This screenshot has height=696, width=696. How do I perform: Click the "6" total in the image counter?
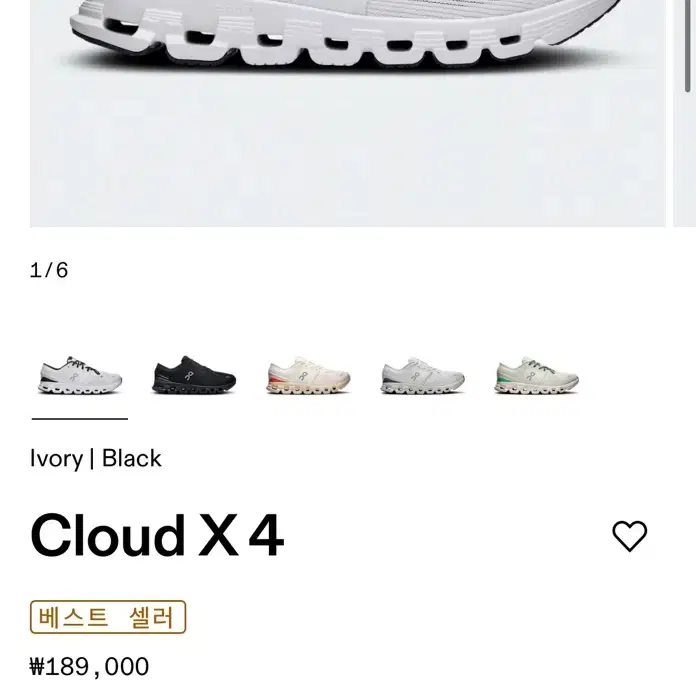62,270
